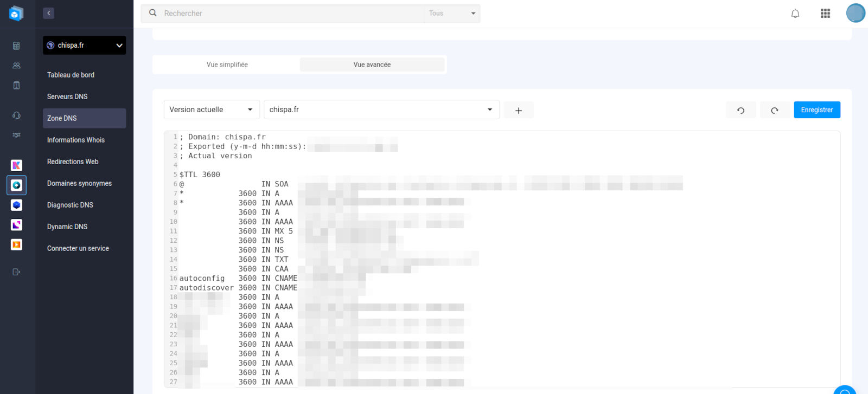The height and width of the screenshot is (394, 868).
Task: Select the Vue avancée view
Action: tap(372, 64)
